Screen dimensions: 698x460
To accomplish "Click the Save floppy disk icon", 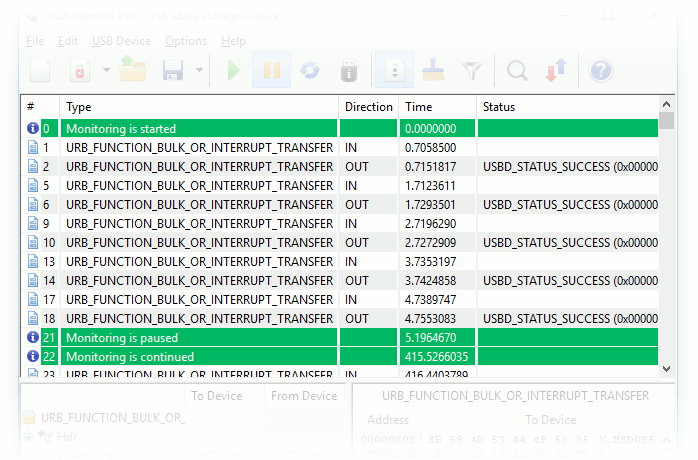I will (x=173, y=71).
